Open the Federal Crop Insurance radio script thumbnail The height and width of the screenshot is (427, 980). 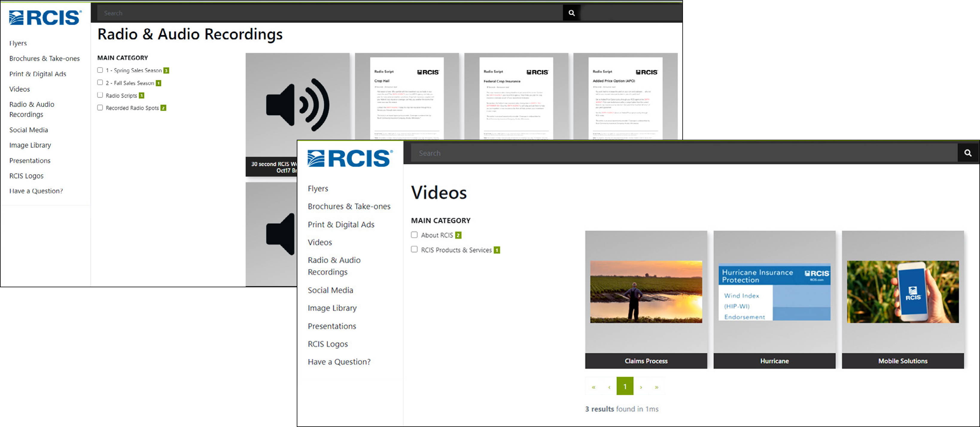pyautogui.click(x=516, y=97)
